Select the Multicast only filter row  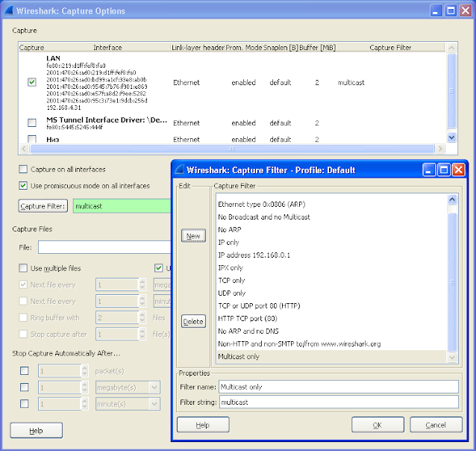point(332,356)
